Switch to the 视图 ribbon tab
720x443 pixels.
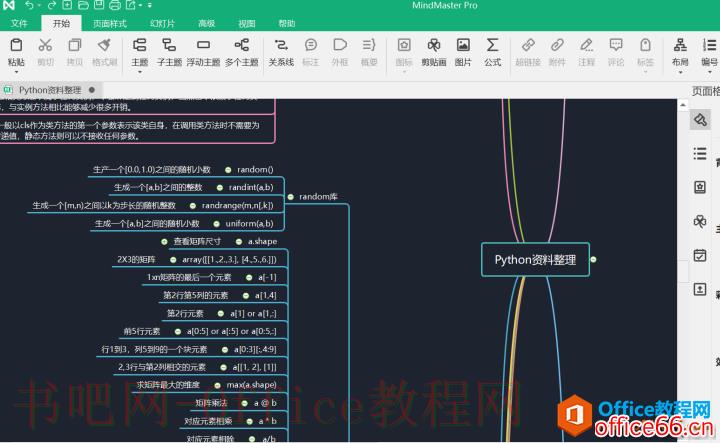[247, 23]
